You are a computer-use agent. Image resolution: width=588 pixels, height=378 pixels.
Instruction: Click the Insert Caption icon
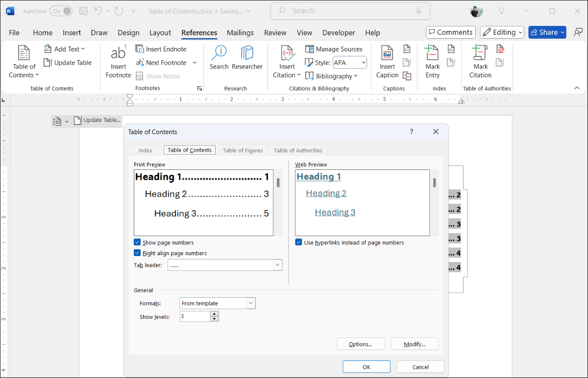(387, 62)
